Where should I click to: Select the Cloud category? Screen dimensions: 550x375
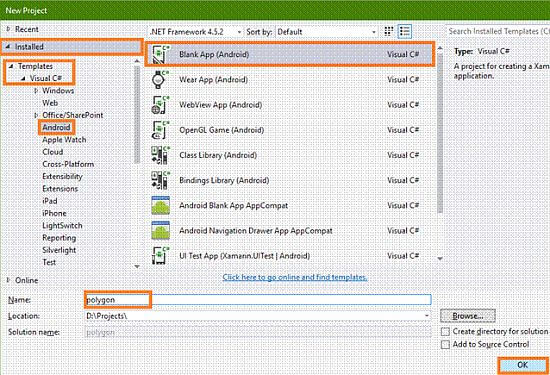click(53, 152)
